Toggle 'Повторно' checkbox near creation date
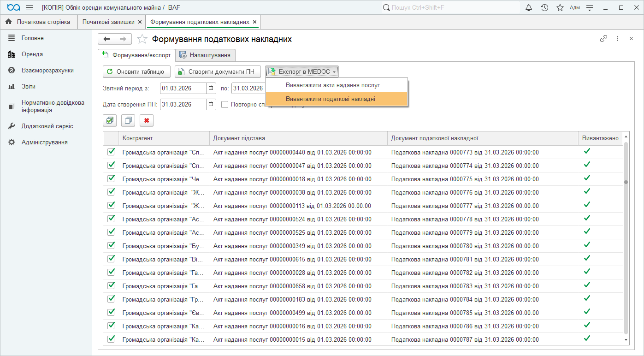 coord(225,104)
